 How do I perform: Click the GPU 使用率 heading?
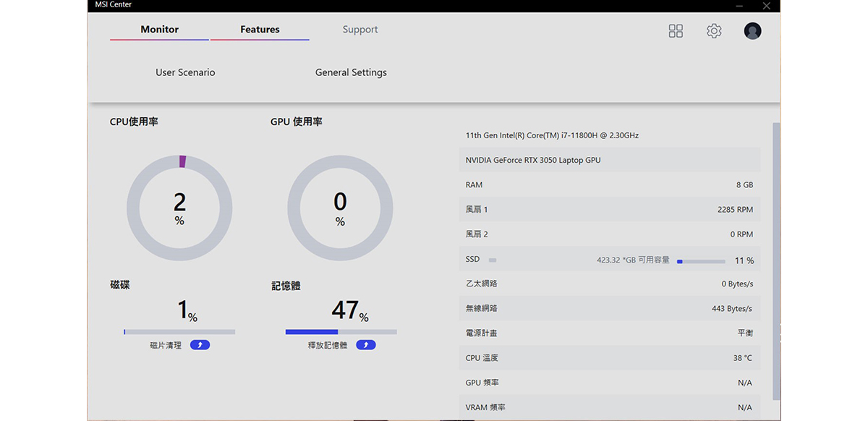[297, 122]
